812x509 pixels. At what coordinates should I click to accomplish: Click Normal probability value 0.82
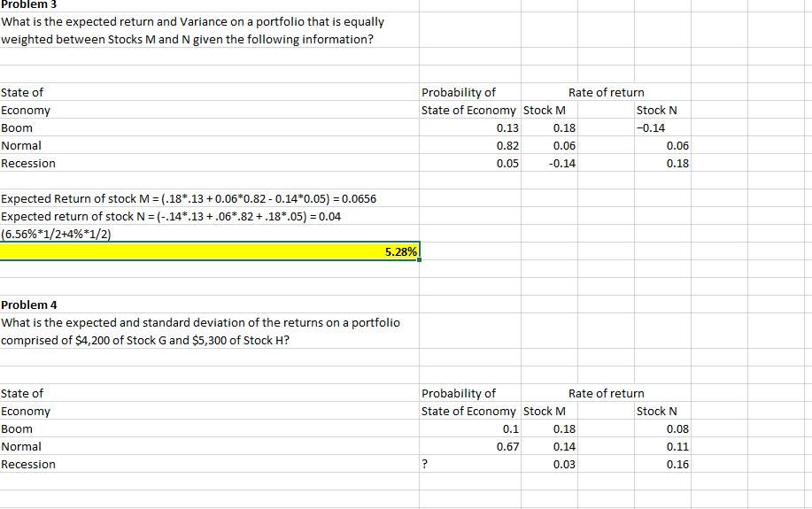coord(507,145)
